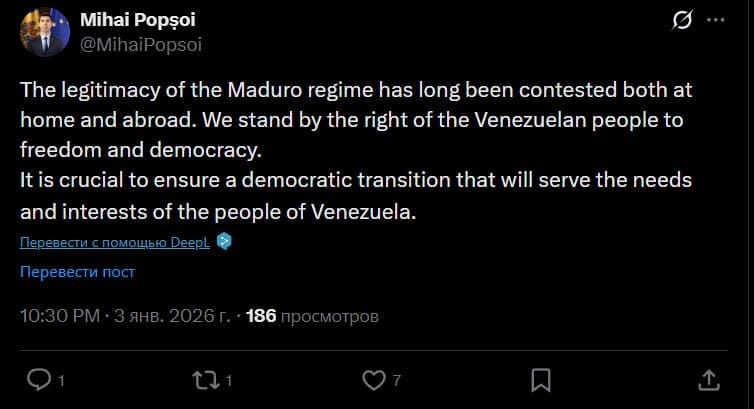Repost this post using the arrows icon
Screen dimensions: 754x409
(x=205, y=379)
